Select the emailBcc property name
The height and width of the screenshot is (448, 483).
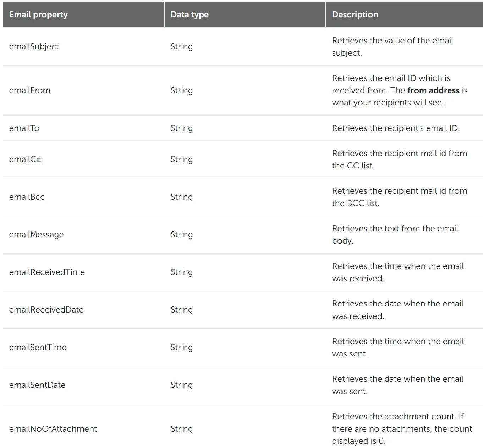(27, 197)
